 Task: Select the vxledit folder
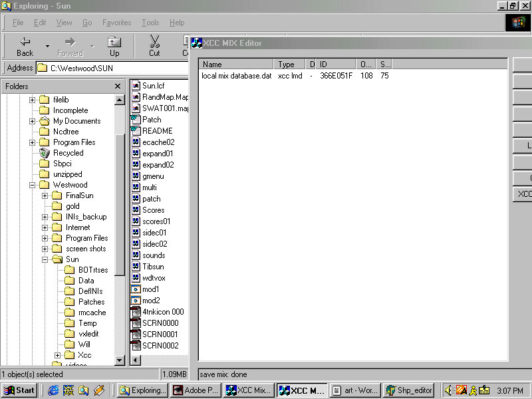coord(81,334)
